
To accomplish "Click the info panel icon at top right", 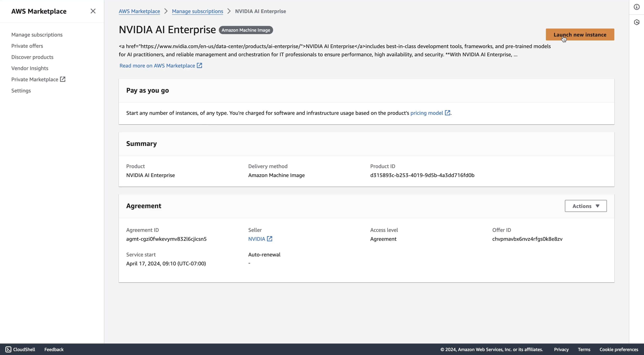I will tap(636, 7).
